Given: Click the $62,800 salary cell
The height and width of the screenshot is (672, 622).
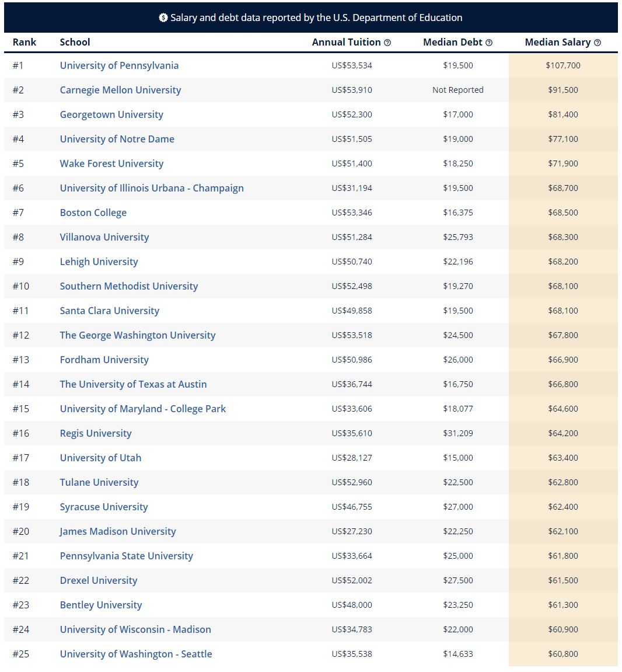Looking at the screenshot, I should [563, 482].
